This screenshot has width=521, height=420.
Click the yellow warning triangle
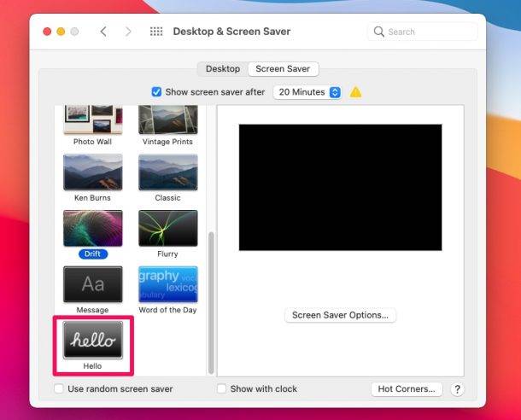click(355, 92)
